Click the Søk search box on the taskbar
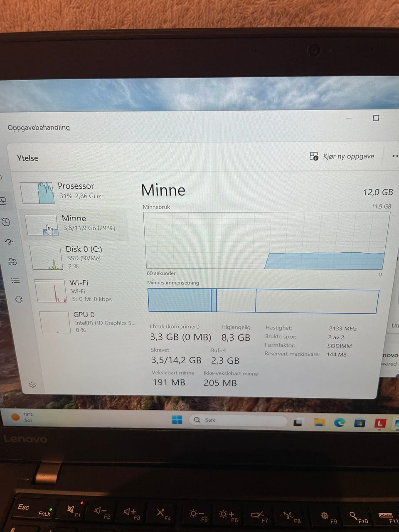The width and height of the screenshot is (399, 532). tap(238, 420)
